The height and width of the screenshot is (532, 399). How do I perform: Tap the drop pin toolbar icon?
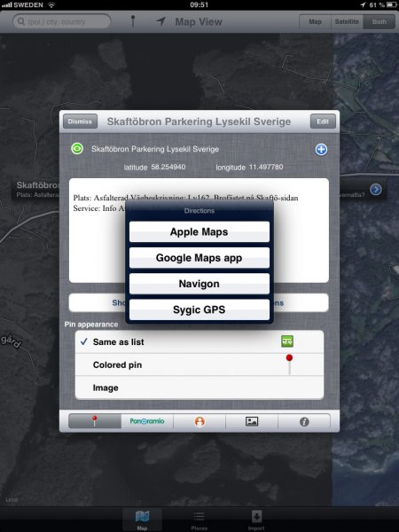133,21
